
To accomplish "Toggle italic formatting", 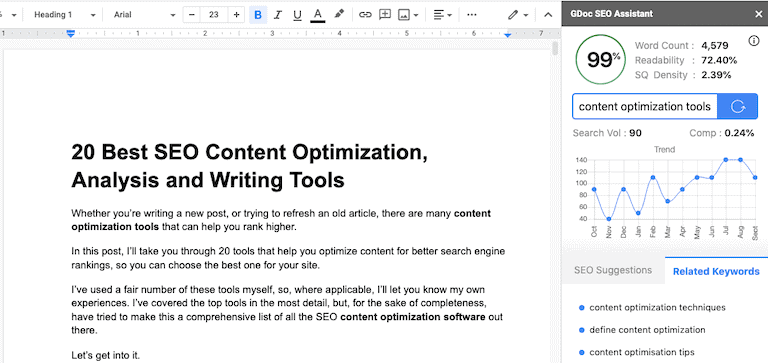I will [x=278, y=15].
